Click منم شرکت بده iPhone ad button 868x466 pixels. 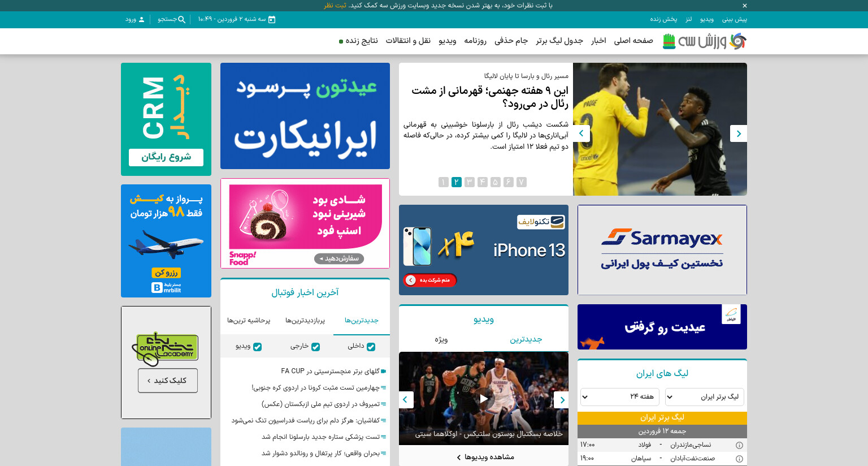click(431, 280)
